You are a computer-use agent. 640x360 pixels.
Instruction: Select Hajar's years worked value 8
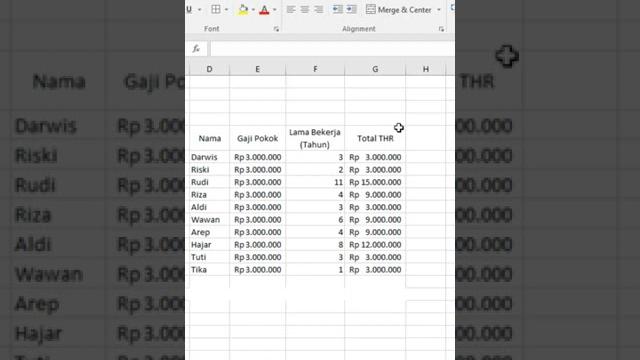(315, 245)
